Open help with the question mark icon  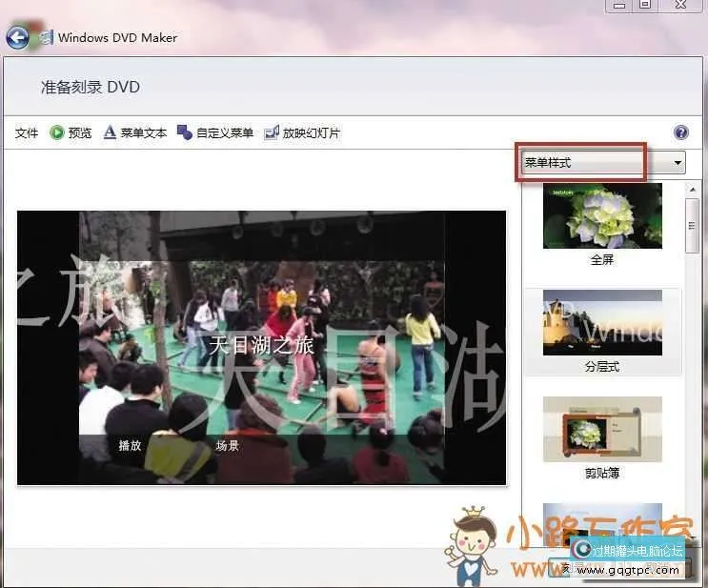pos(681,132)
